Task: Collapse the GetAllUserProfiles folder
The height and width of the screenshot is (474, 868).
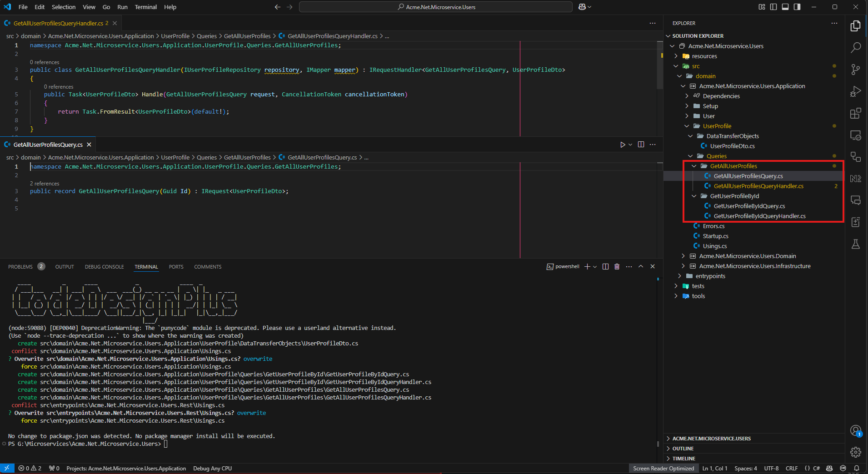Action: [x=694, y=166]
